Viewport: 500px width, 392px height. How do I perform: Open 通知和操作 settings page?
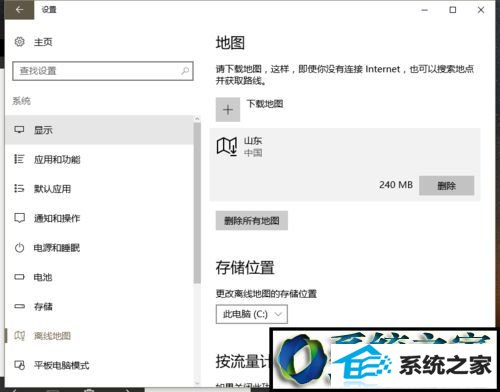coord(99,218)
